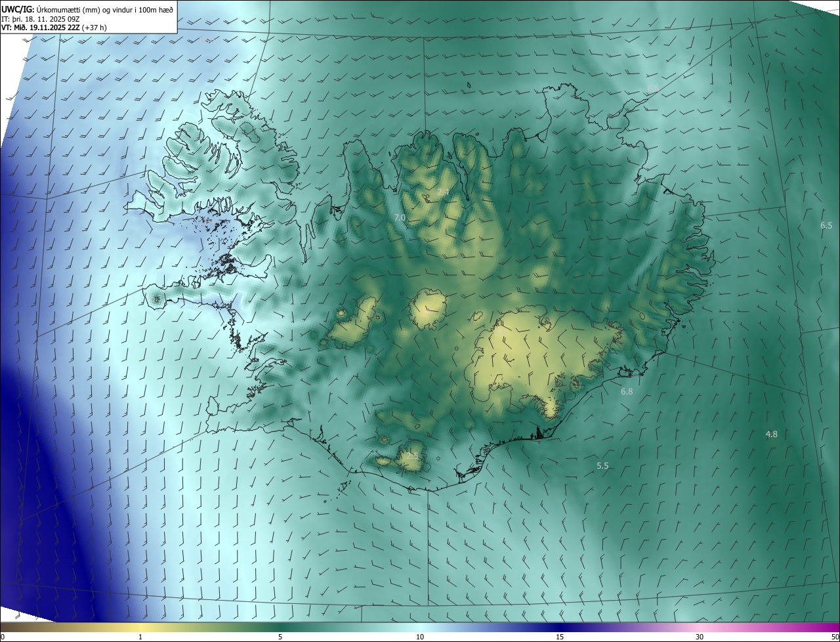Click the "8.6" value label in the northeast
The width and height of the screenshot is (840, 642).
653,88
